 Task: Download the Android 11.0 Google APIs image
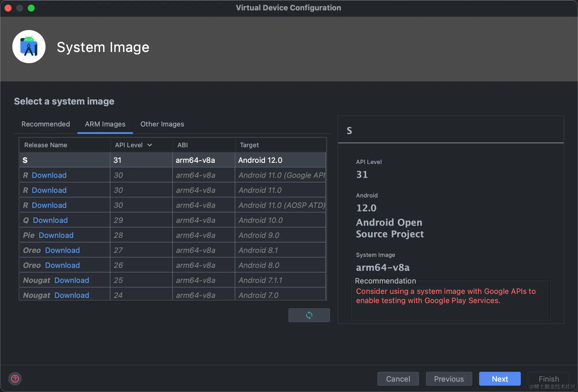tap(49, 175)
